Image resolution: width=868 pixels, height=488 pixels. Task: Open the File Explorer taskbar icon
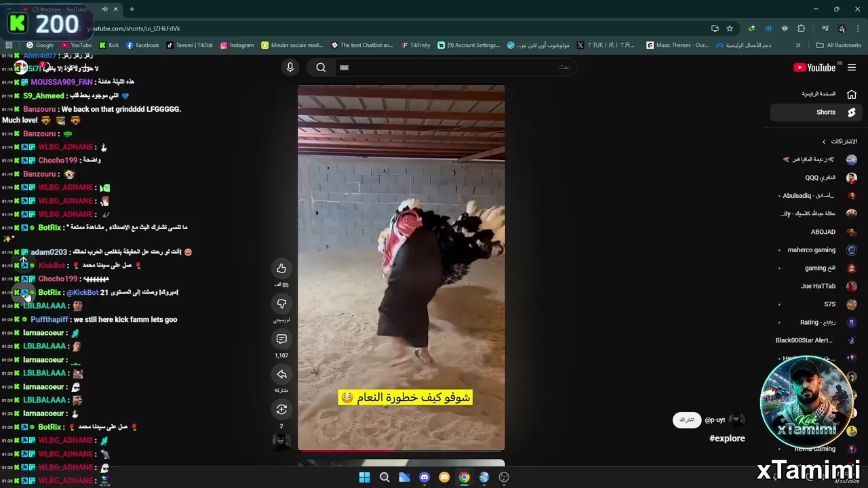click(404, 477)
